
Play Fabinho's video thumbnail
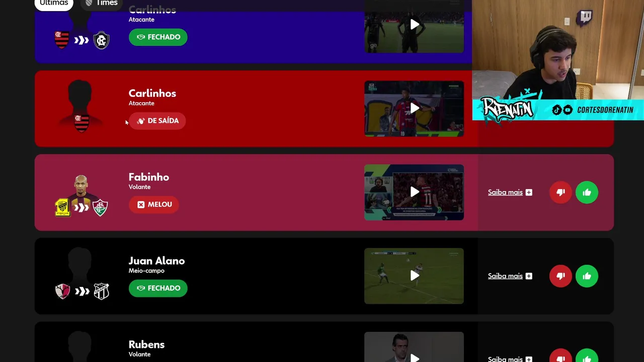coord(414,192)
